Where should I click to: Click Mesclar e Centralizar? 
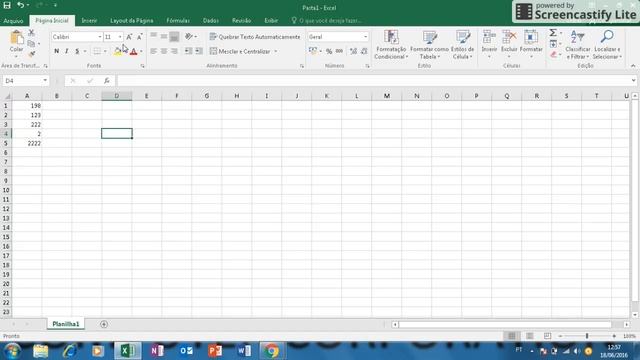pyautogui.click(x=240, y=51)
